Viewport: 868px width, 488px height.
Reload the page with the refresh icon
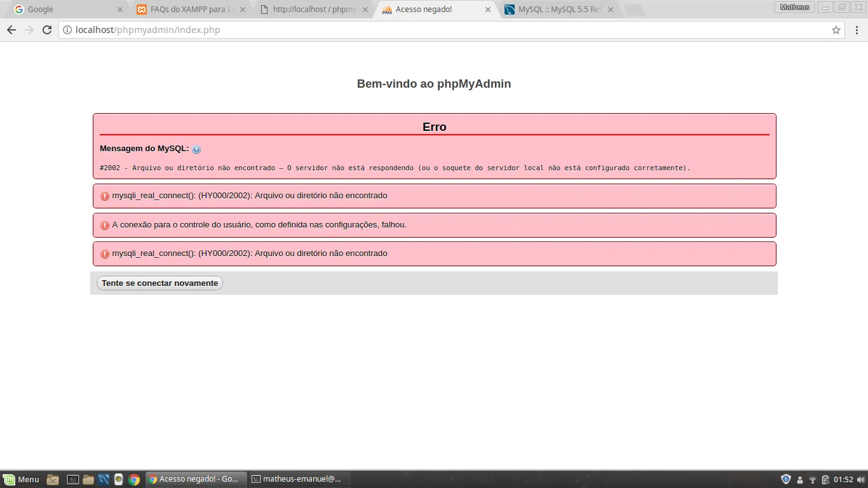(x=47, y=30)
